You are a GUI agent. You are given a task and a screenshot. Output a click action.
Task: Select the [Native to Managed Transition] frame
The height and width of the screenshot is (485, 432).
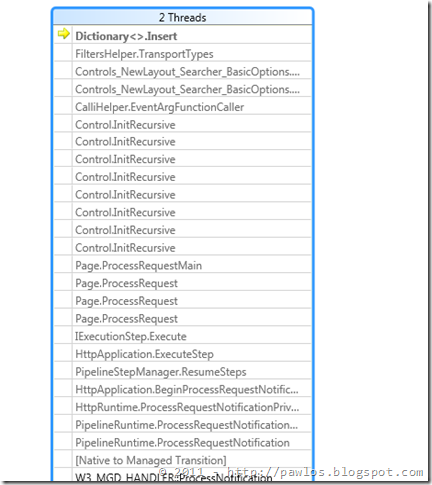point(183,460)
